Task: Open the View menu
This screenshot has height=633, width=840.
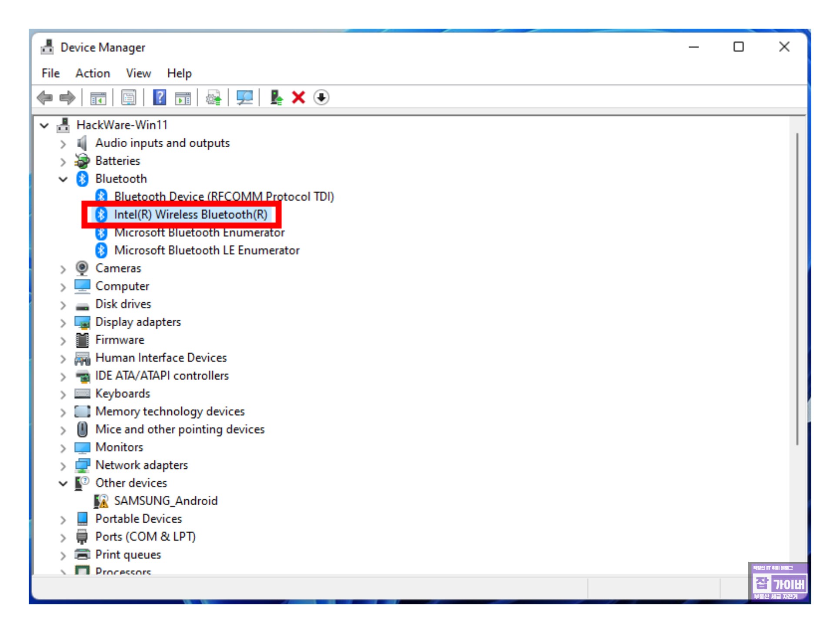Action: [138, 73]
